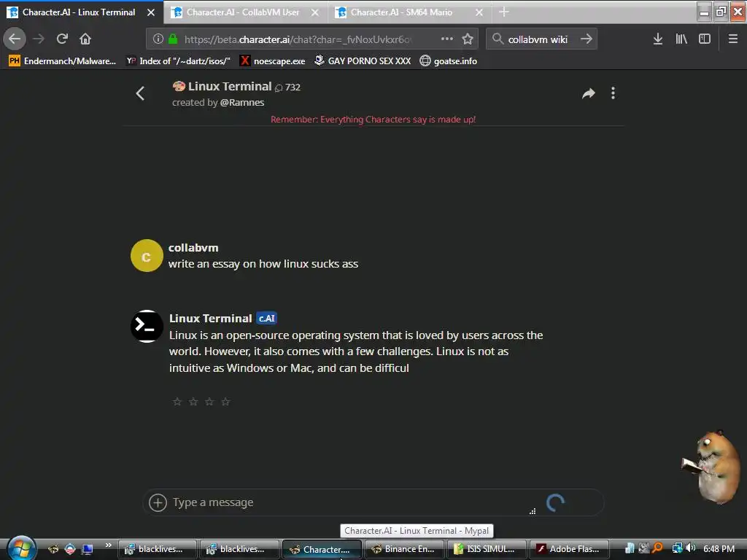The height and width of the screenshot is (560, 747).
Task: Click the collabvm wiki search field
Action: coord(542,39)
